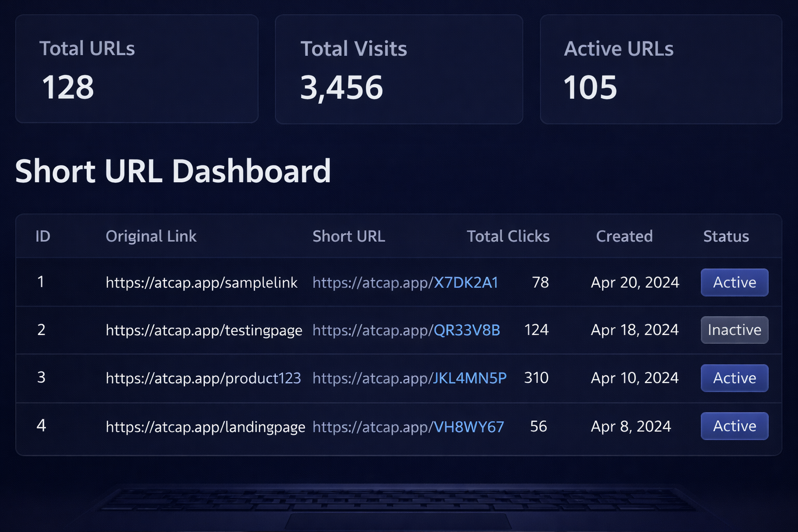Click the Active badge for the product123 link

pyautogui.click(x=734, y=378)
